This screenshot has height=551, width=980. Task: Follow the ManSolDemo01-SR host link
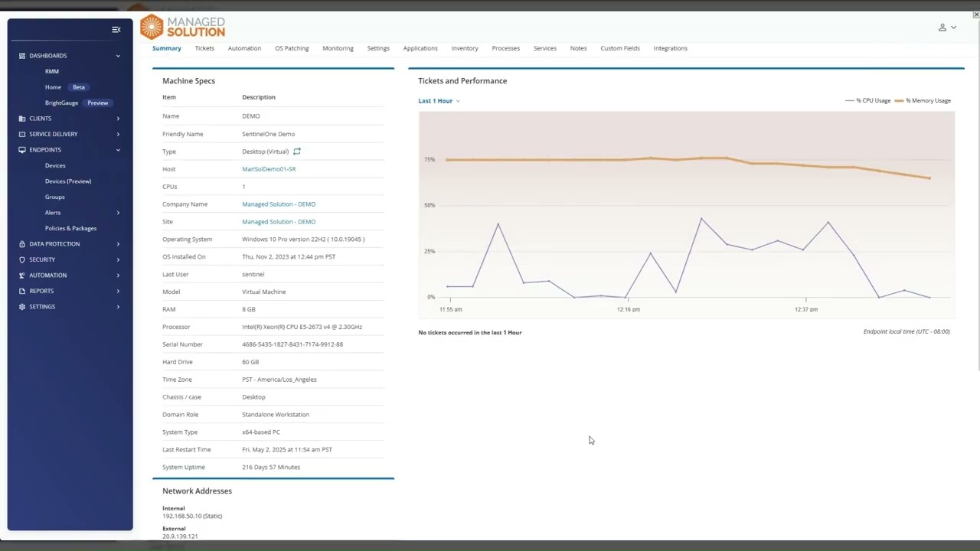coord(269,169)
